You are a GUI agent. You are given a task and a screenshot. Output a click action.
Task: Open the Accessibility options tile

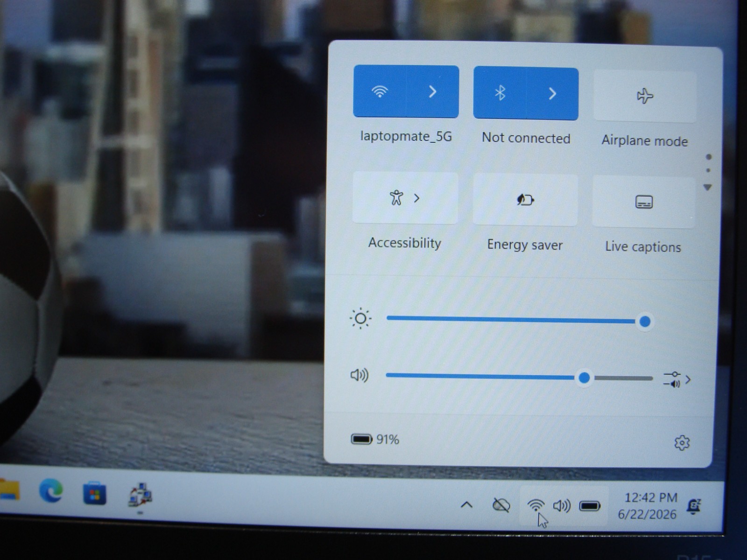pyautogui.click(x=405, y=198)
